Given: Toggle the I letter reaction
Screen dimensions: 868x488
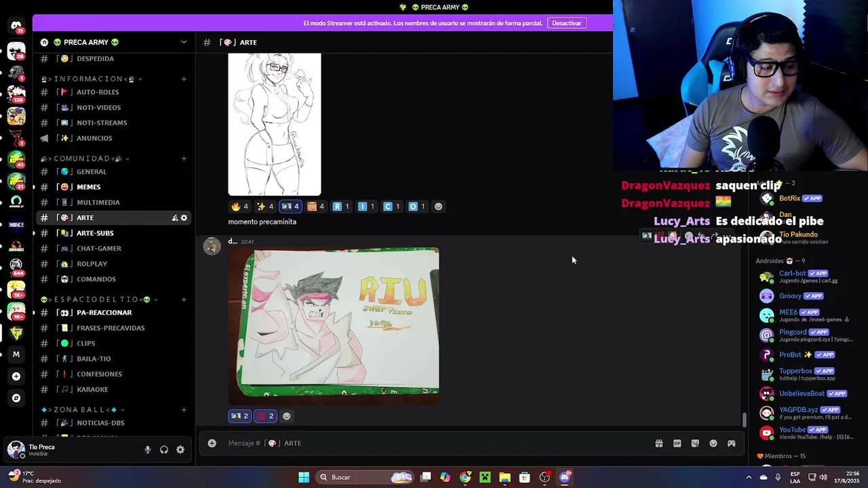Looking at the screenshot, I should tap(366, 207).
